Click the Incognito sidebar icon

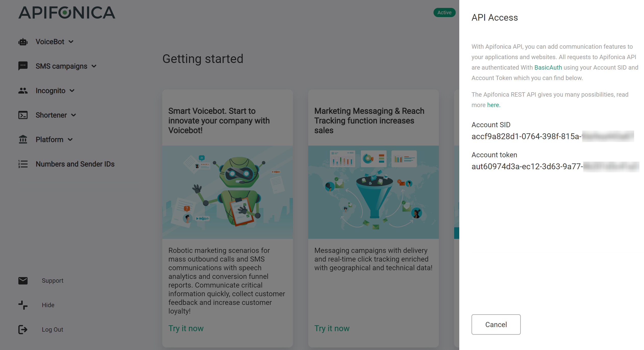click(x=22, y=90)
